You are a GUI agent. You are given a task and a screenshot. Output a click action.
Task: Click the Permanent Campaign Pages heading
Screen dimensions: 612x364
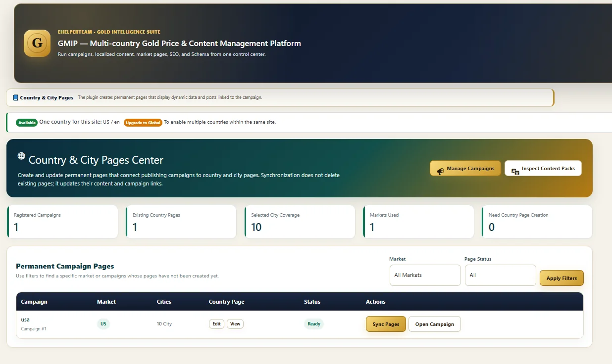pyautogui.click(x=65, y=266)
